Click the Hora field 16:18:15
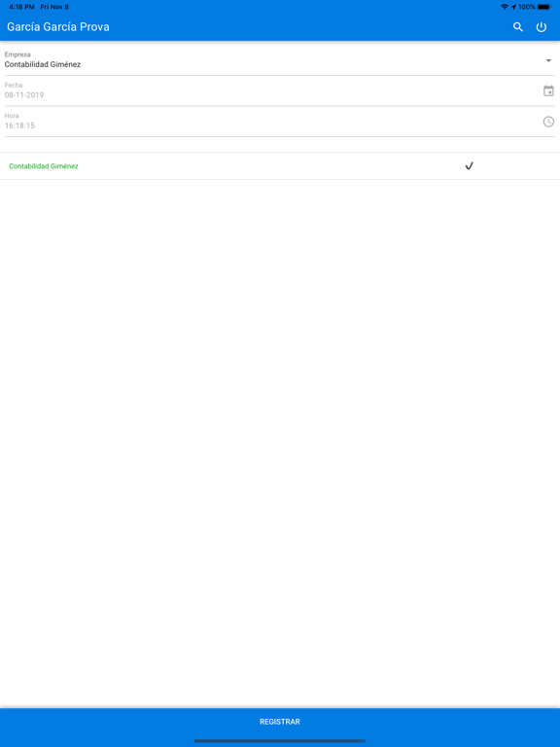The width and height of the screenshot is (560, 747). pos(280,122)
